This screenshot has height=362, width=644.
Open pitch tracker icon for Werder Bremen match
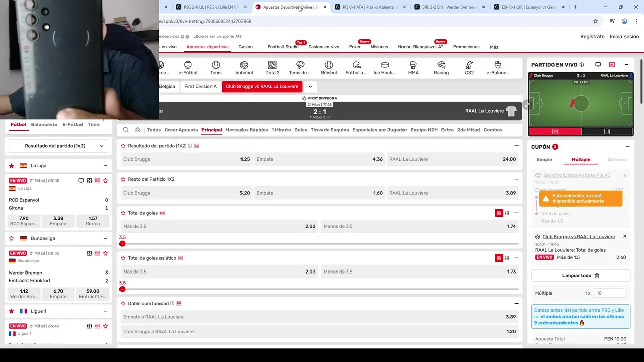[x=89, y=253]
